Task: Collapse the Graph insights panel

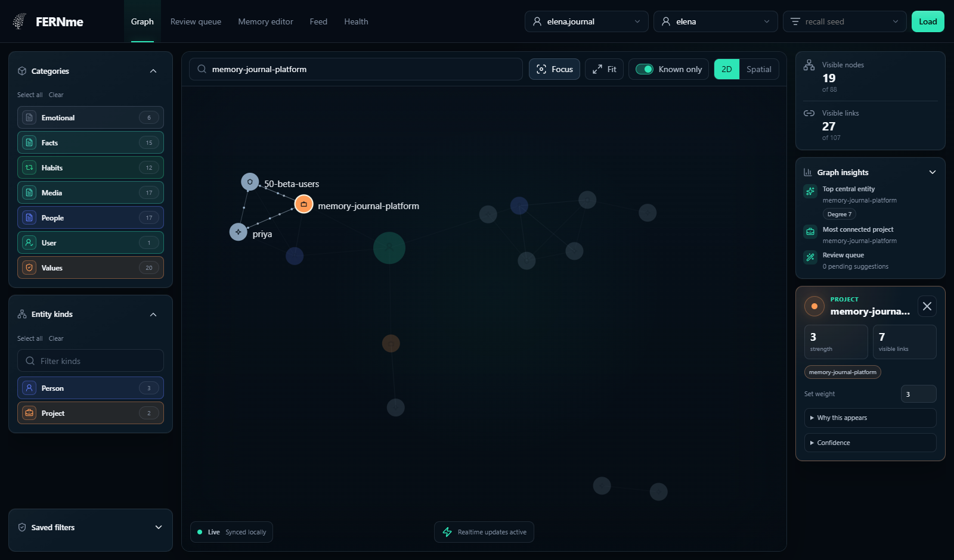Action: point(933,172)
